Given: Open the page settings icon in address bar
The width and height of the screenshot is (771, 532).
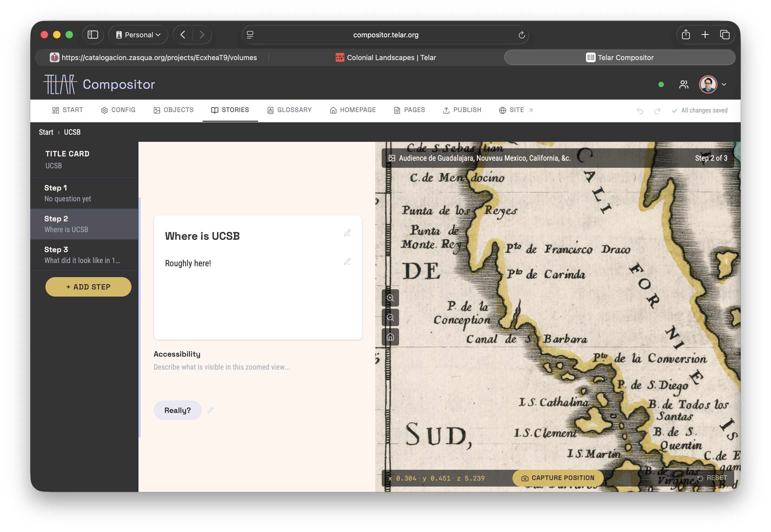Looking at the screenshot, I should pyautogui.click(x=250, y=35).
